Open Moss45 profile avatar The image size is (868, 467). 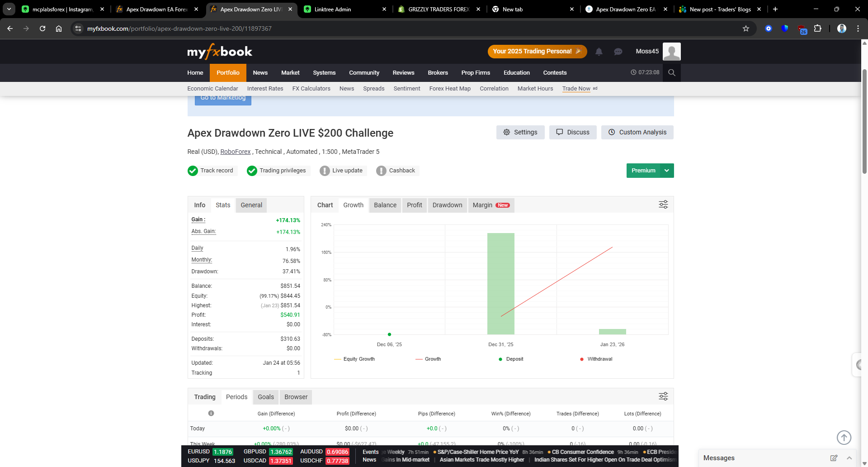tap(671, 51)
